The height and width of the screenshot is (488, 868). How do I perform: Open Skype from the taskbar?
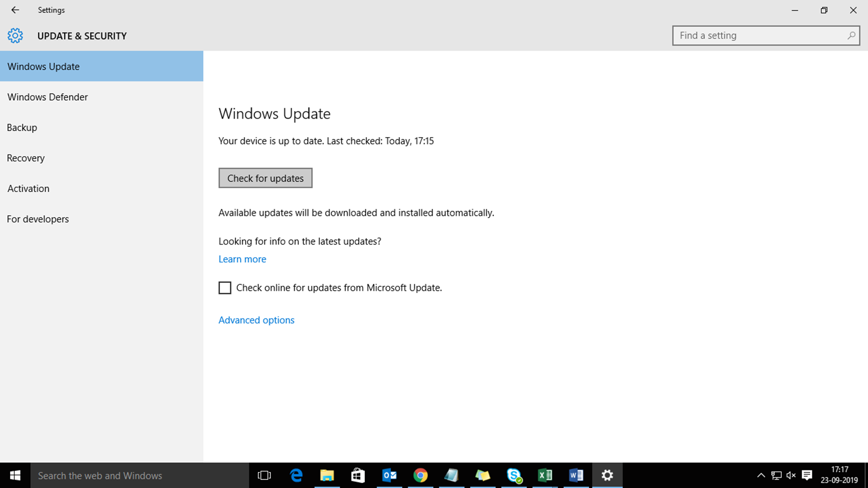pos(514,475)
